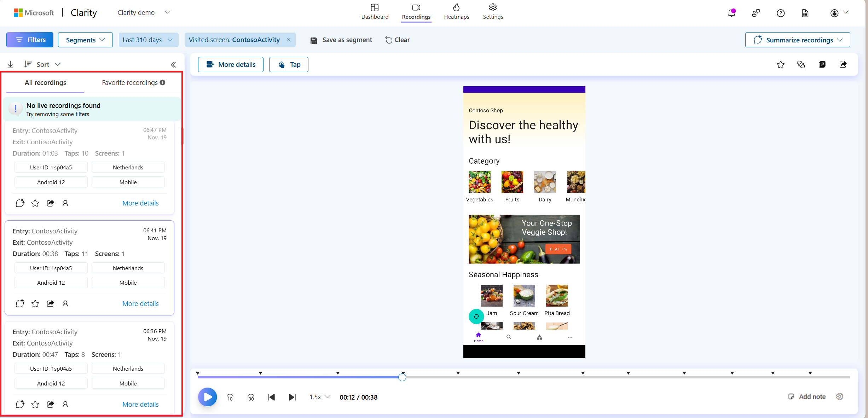Viewport: 868px width, 418px height.
Task: Summarize the 06:47 PM recording with AI icon
Action: [20, 203]
